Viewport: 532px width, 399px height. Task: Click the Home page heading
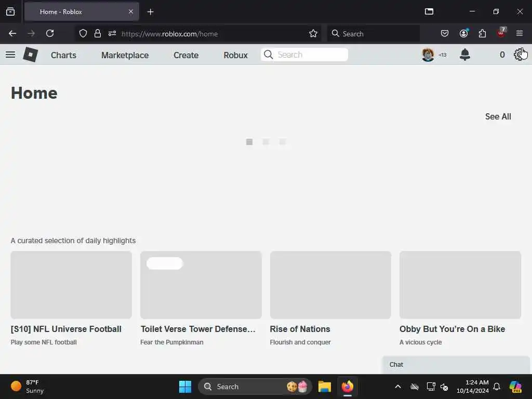tap(34, 93)
